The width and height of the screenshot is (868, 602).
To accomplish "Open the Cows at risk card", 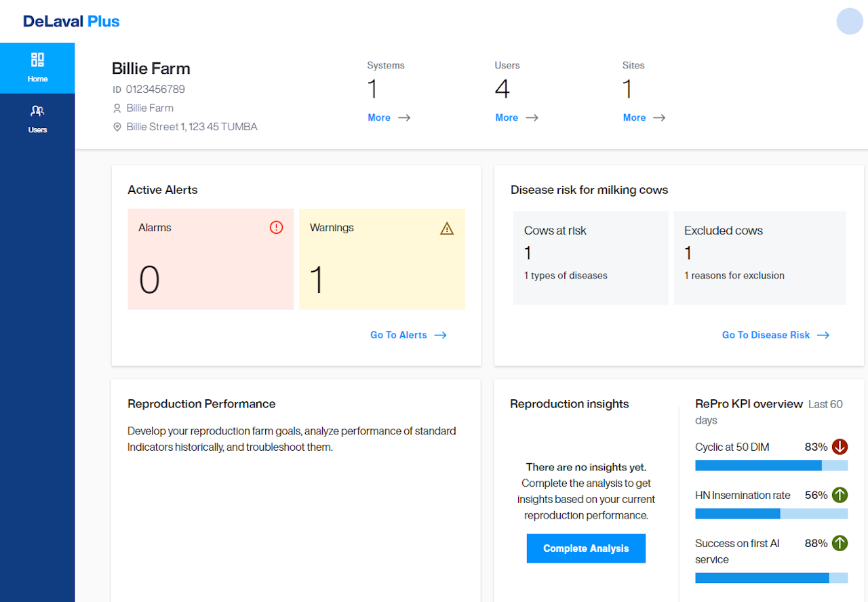I will pos(590,258).
